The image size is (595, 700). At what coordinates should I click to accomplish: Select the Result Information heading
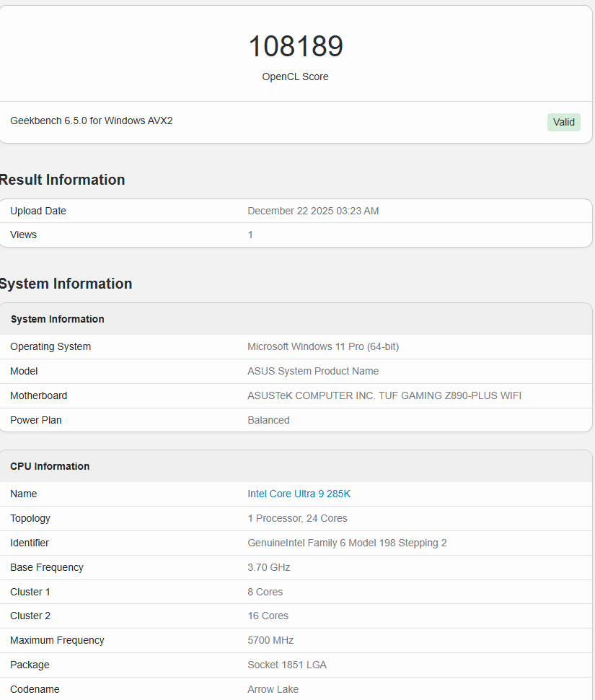62,180
